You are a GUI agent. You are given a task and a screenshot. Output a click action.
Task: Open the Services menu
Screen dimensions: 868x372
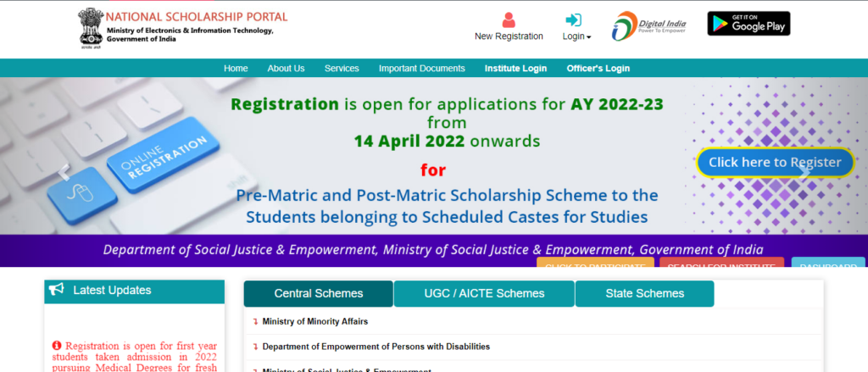pos(342,69)
